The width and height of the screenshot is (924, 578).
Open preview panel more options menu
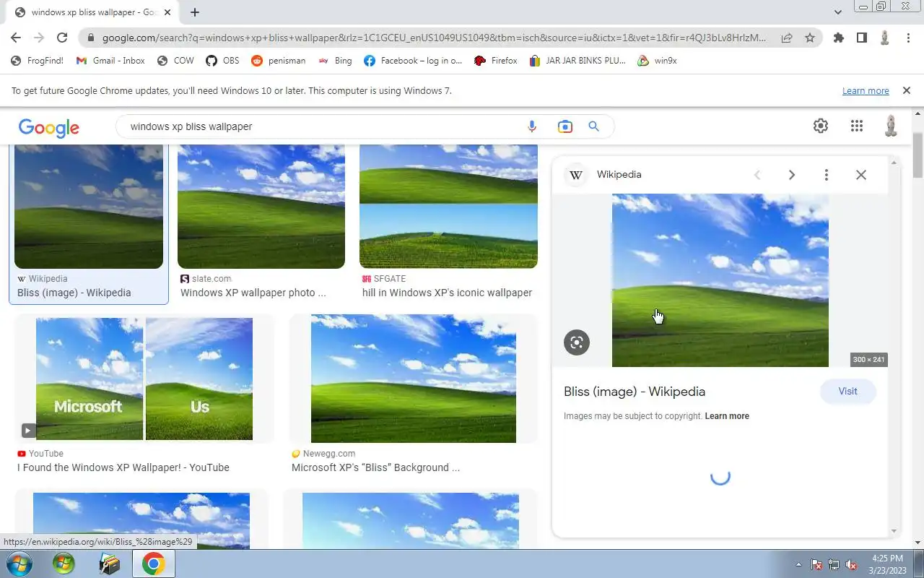point(827,175)
